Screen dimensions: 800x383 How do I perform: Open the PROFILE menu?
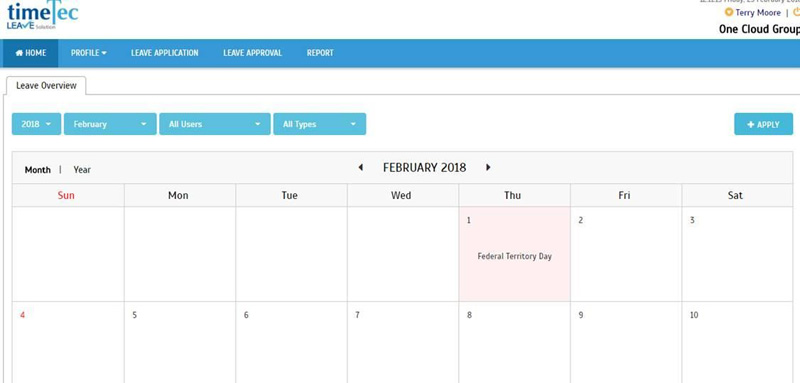pos(89,53)
